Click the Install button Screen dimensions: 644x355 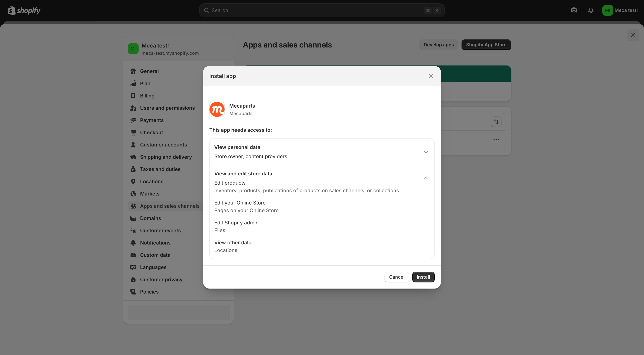[423, 277]
